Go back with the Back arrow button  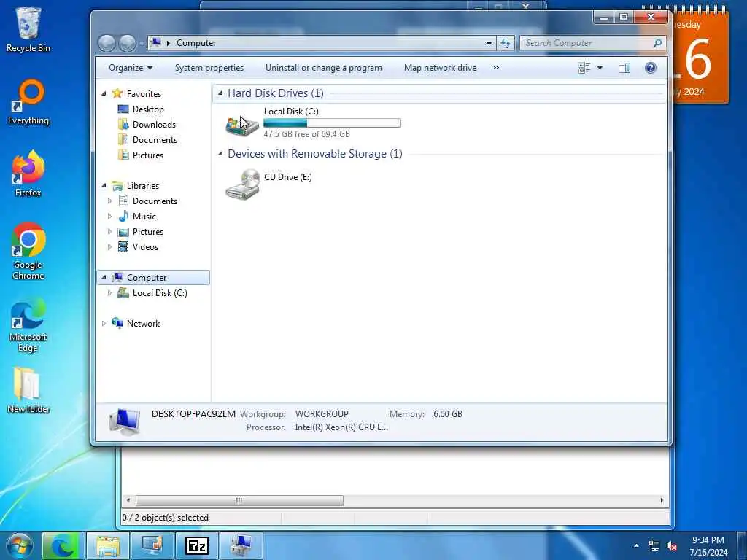pyautogui.click(x=107, y=43)
